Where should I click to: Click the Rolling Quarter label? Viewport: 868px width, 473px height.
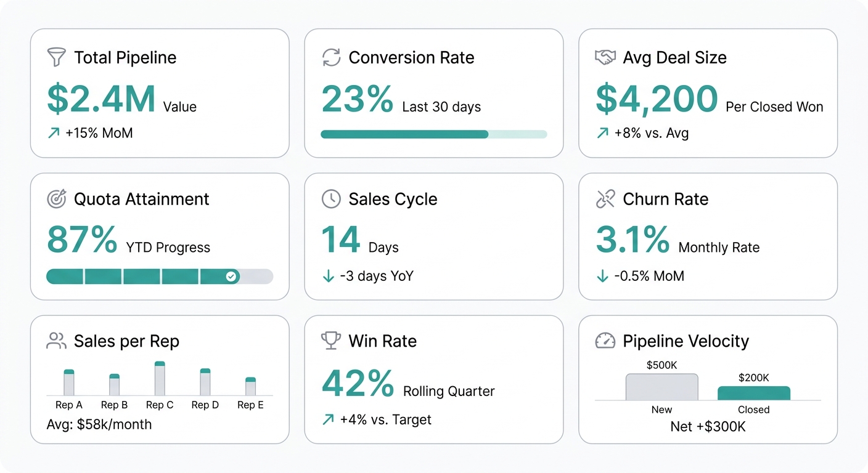click(449, 391)
